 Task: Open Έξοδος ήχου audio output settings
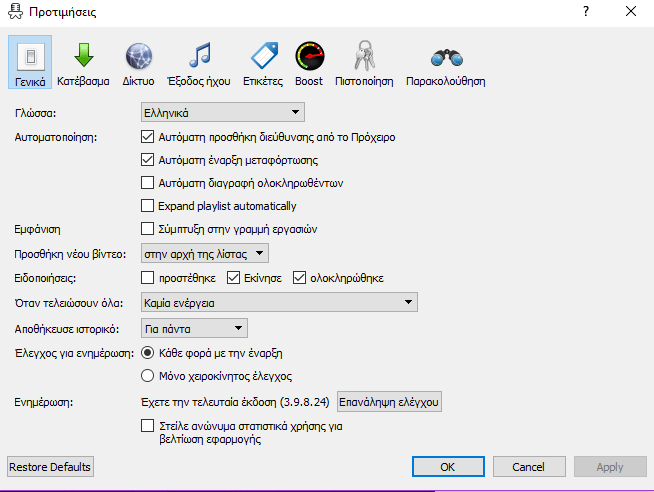[199, 62]
